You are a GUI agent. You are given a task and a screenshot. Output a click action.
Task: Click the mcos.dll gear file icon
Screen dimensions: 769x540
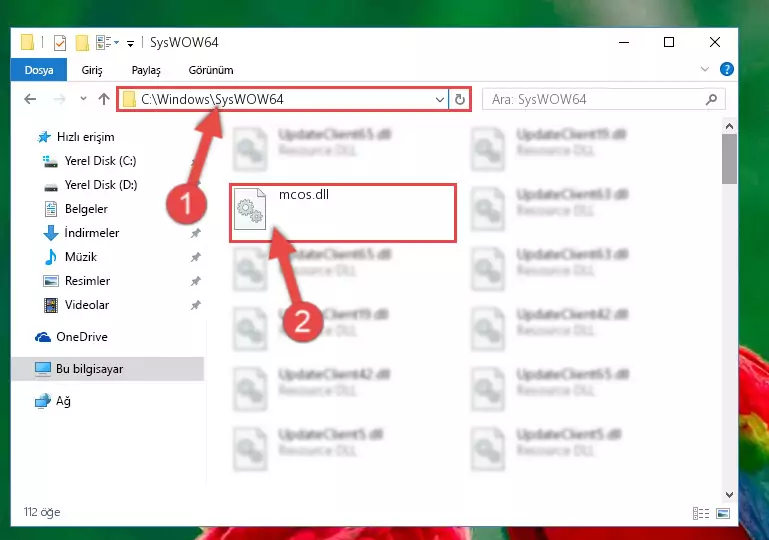250,209
